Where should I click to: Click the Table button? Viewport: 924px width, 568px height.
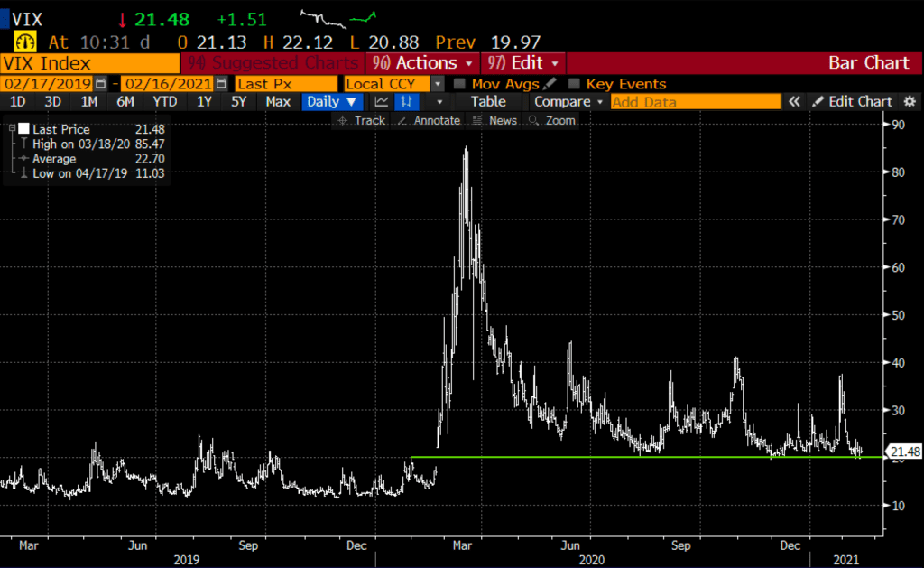[488, 102]
